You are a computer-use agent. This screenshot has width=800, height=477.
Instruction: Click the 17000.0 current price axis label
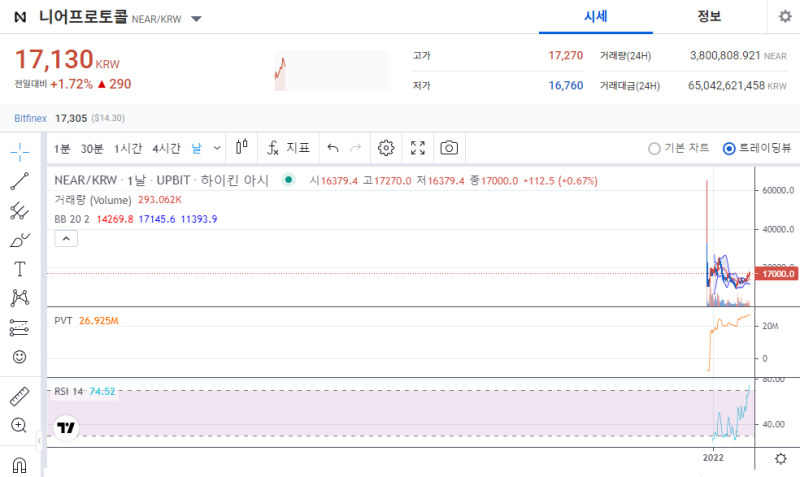point(775,274)
